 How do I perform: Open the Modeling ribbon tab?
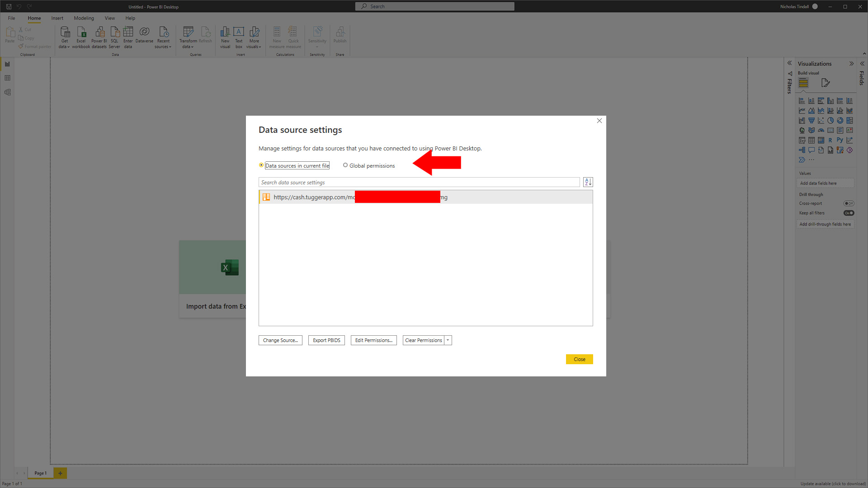click(x=84, y=18)
